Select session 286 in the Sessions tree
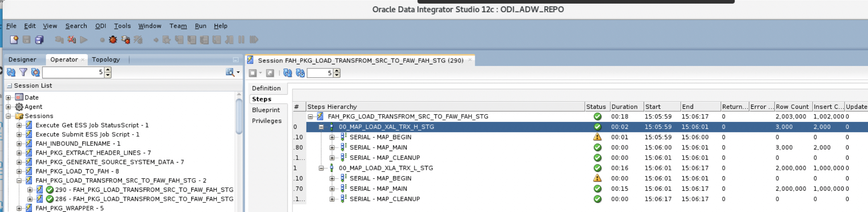The image size is (868, 212). point(144,199)
